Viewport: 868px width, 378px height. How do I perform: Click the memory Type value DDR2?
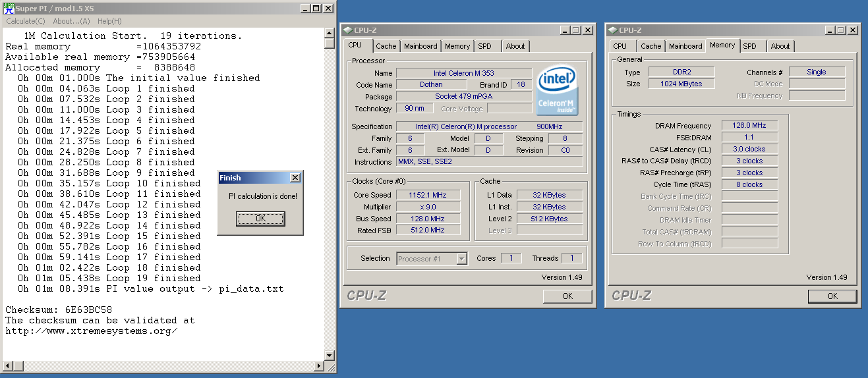tap(681, 72)
